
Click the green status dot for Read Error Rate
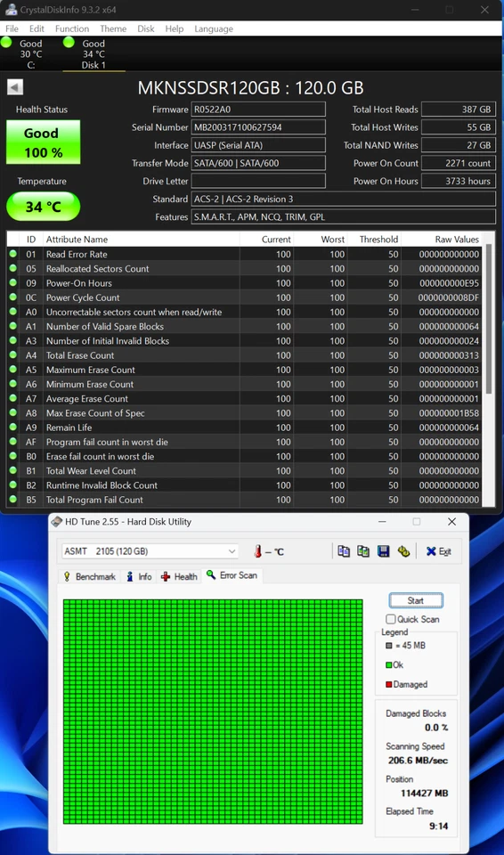coord(12,254)
